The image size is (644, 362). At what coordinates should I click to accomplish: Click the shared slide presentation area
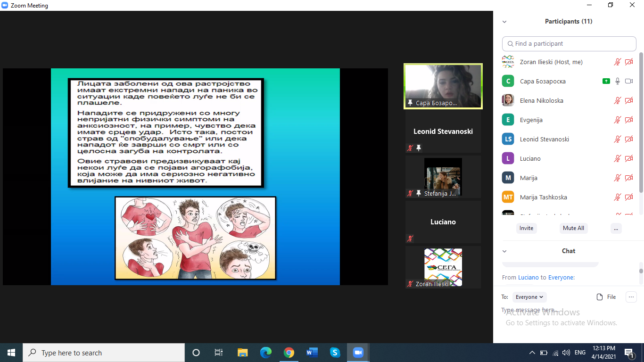[195, 177]
